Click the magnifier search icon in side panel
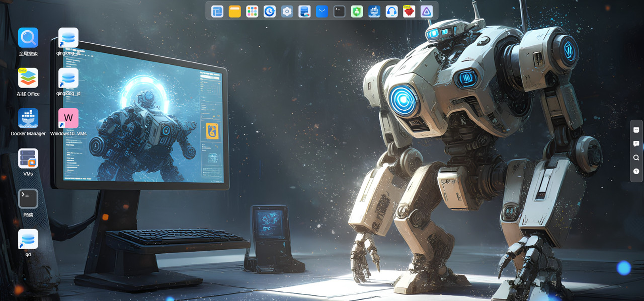This screenshot has width=644, height=301. point(636,158)
